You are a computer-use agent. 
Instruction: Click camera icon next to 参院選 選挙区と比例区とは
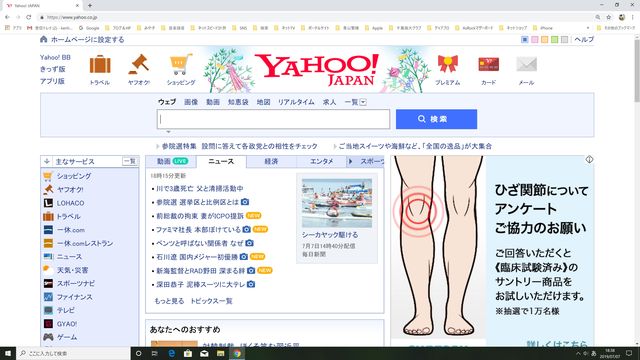pyautogui.click(x=244, y=202)
